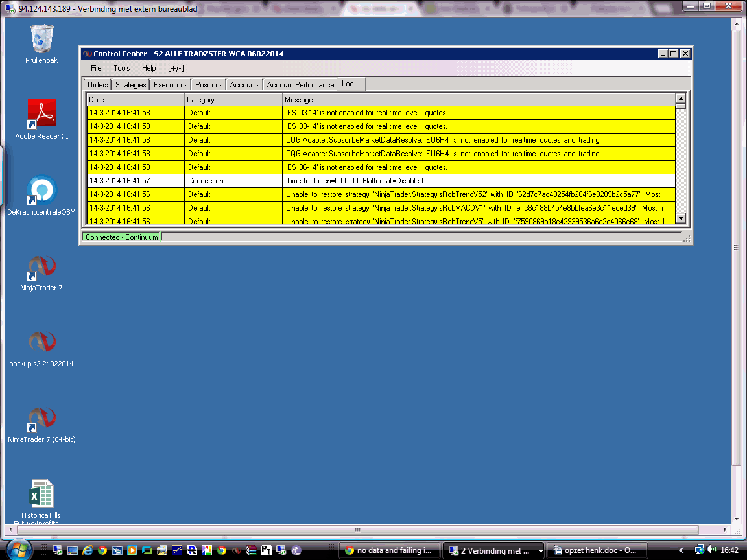Switch to the Positions tab
The image size is (747, 560).
point(209,85)
